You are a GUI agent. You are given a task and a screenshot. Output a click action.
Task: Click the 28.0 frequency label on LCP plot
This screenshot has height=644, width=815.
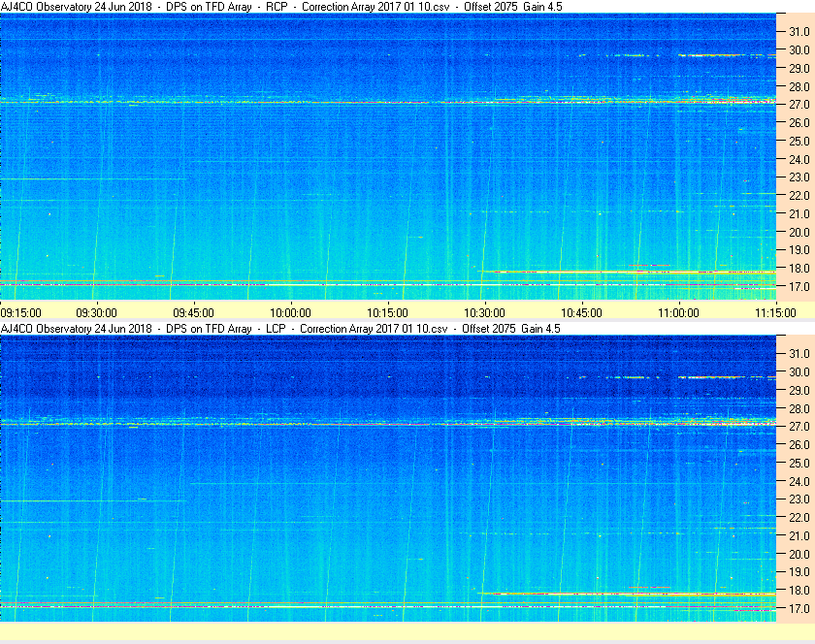[799, 408]
